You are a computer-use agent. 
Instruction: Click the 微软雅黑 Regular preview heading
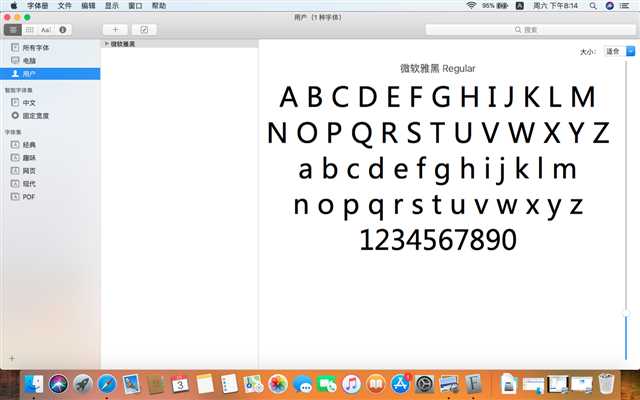[x=438, y=69]
